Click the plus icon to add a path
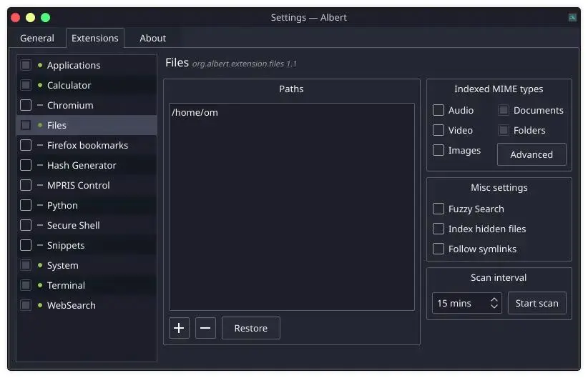The width and height of the screenshot is (588, 378). click(179, 328)
